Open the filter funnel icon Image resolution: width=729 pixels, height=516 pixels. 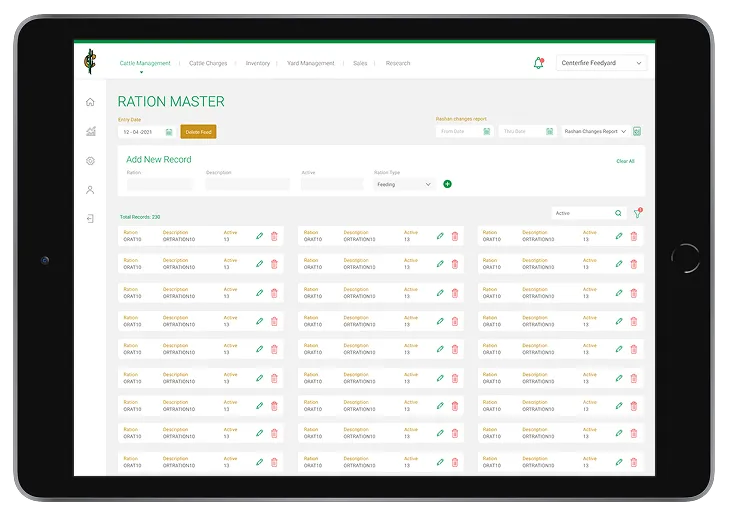click(637, 213)
